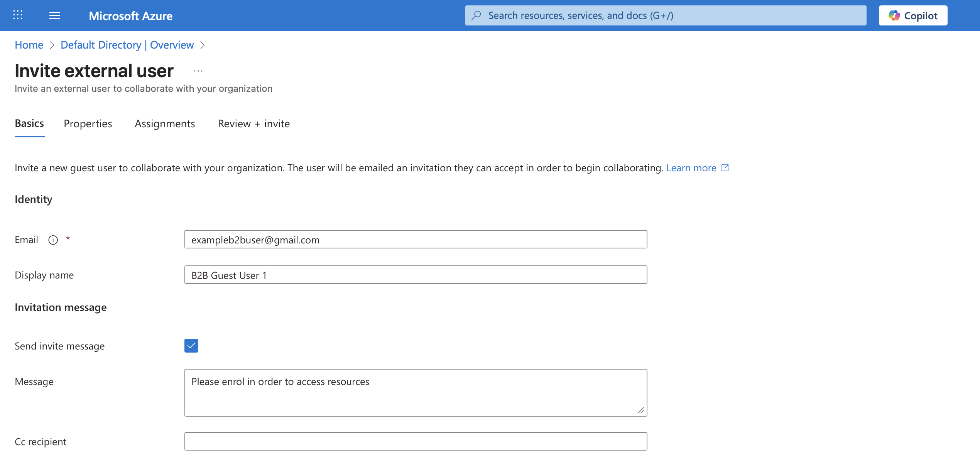Open Default Directory | Overview breadcrumb
980x466 pixels.
[x=127, y=45]
